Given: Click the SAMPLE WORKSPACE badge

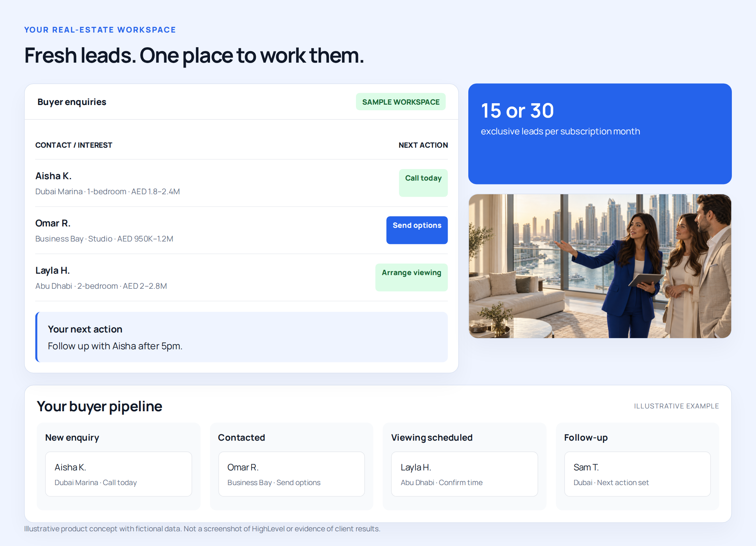Looking at the screenshot, I should click(401, 102).
